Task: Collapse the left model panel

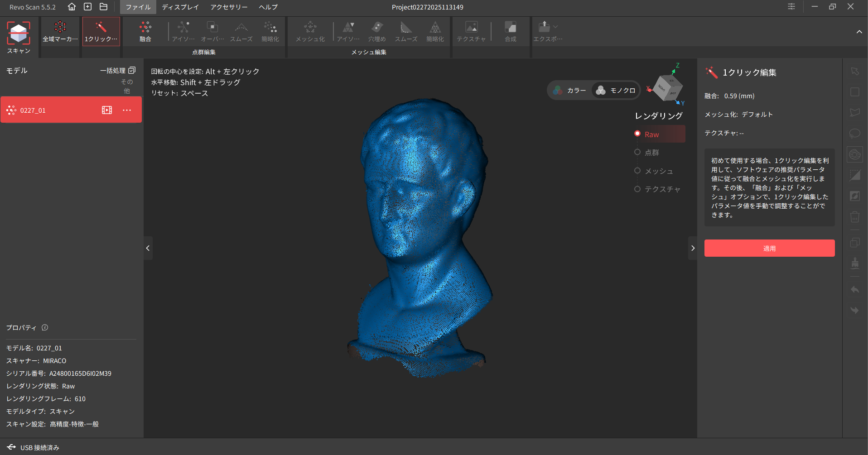Action: (x=148, y=248)
